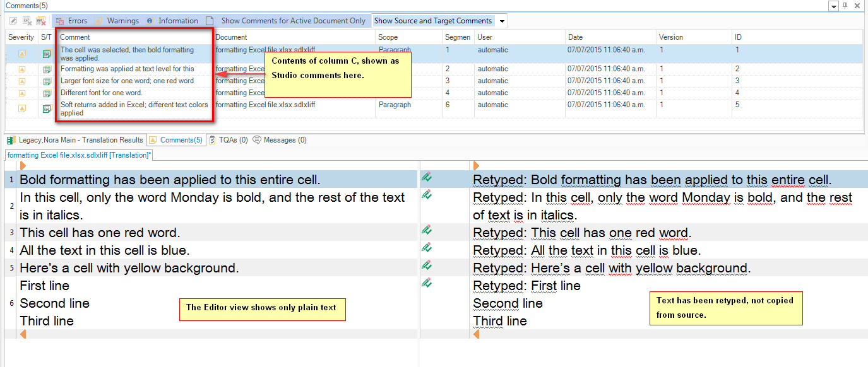868x367 pixels.
Task: Toggle the Information filter
Action: tap(172, 21)
